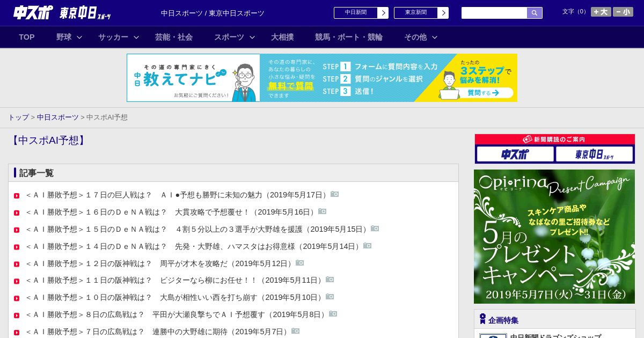Image resolution: width=644 pixels, height=338 pixels.
Task: Open the 12日の阪神戦 周平 article
Action: coord(159,263)
